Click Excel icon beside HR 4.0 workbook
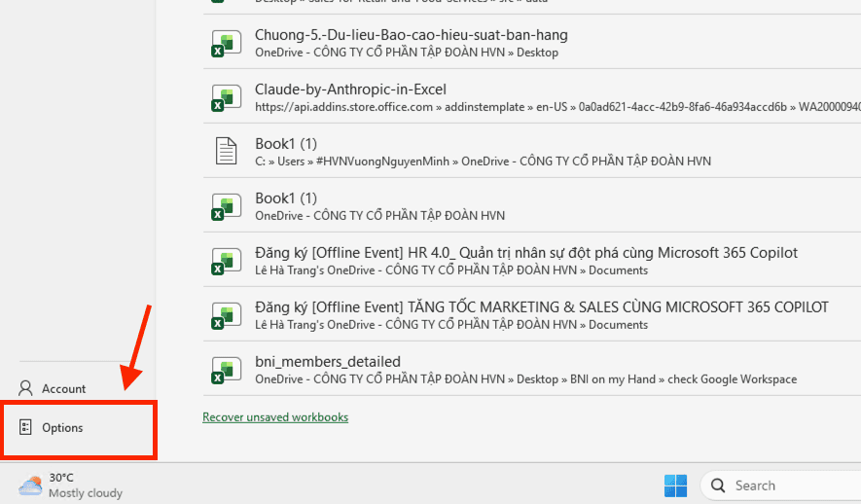 [x=227, y=261]
